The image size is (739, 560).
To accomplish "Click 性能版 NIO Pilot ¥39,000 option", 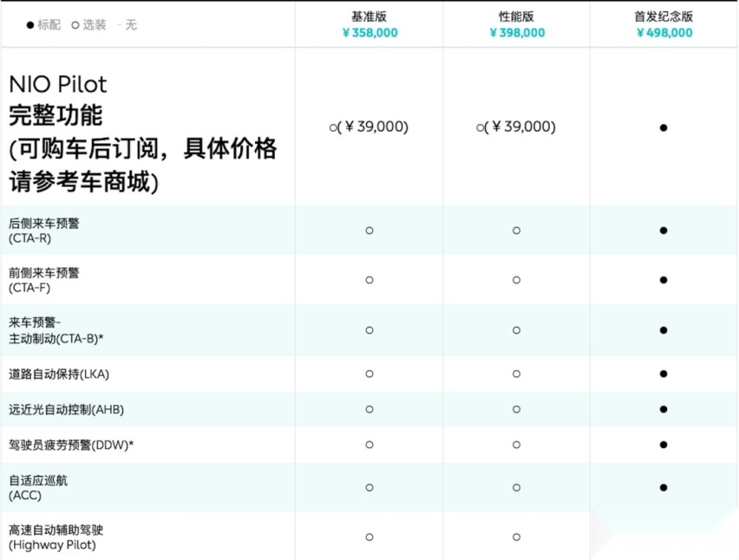I will tap(515, 127).
